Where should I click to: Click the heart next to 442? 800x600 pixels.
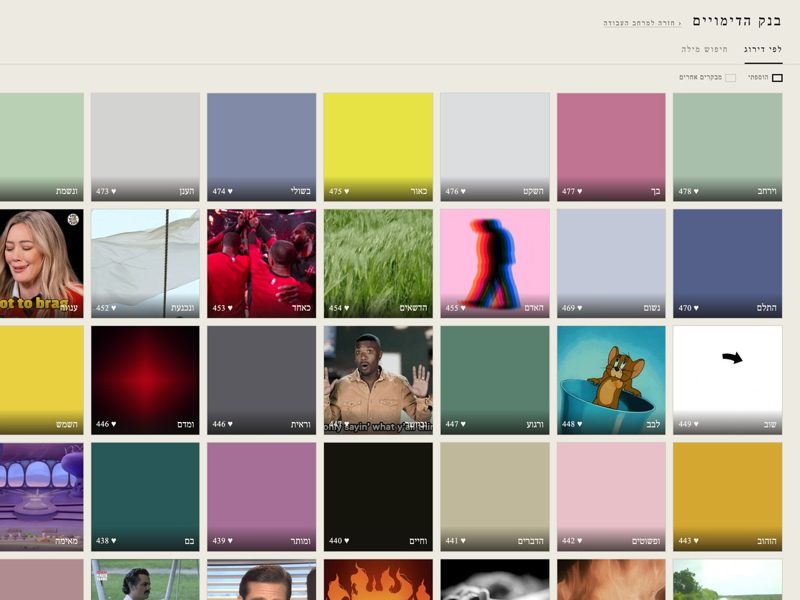tap(580, 541)
